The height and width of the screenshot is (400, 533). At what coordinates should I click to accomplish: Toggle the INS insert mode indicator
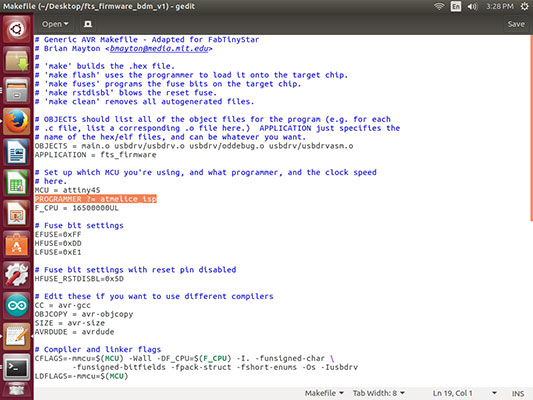pos(518,393)
